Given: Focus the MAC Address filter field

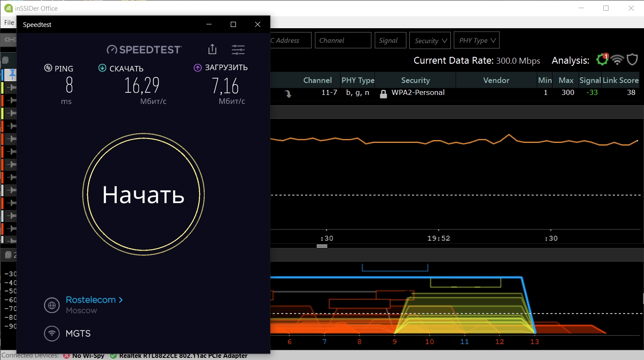Looking at the screenshot, I should (291, 40).
